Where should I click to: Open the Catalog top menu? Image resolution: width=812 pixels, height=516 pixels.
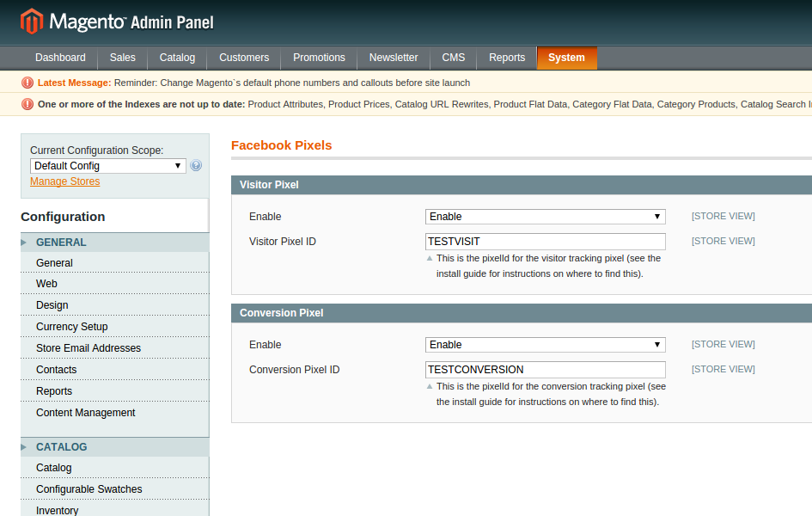point(177,58)
